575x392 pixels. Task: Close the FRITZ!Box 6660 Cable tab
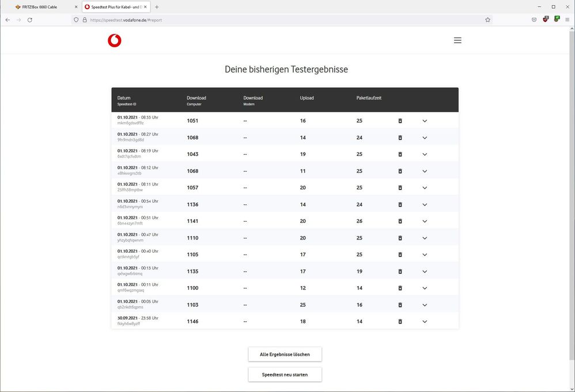76,7
